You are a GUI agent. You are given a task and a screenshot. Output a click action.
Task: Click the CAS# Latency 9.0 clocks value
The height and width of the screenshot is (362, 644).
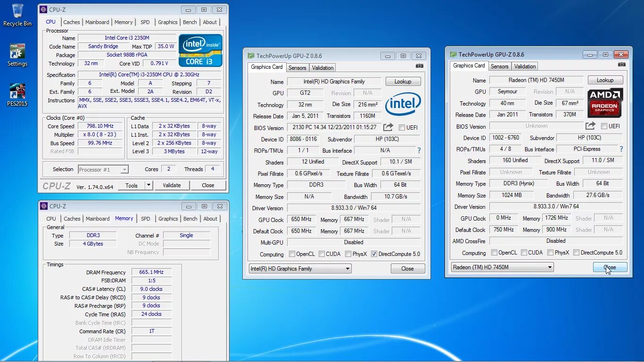(151, 289)
